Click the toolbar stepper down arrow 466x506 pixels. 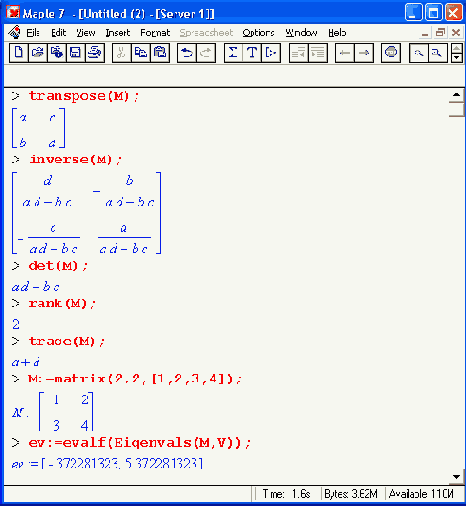click(457, 58)
